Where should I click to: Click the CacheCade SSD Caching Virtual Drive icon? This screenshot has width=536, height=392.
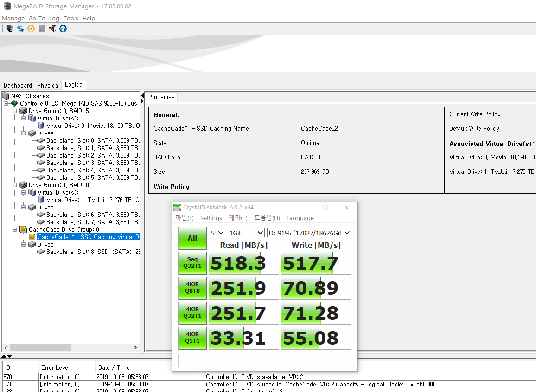(x=32, y=237)
